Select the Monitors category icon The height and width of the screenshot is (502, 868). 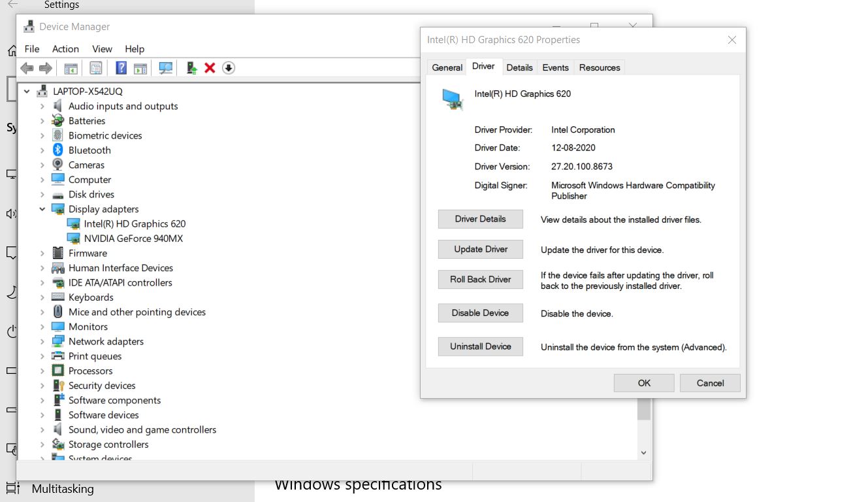click(58, 326)
